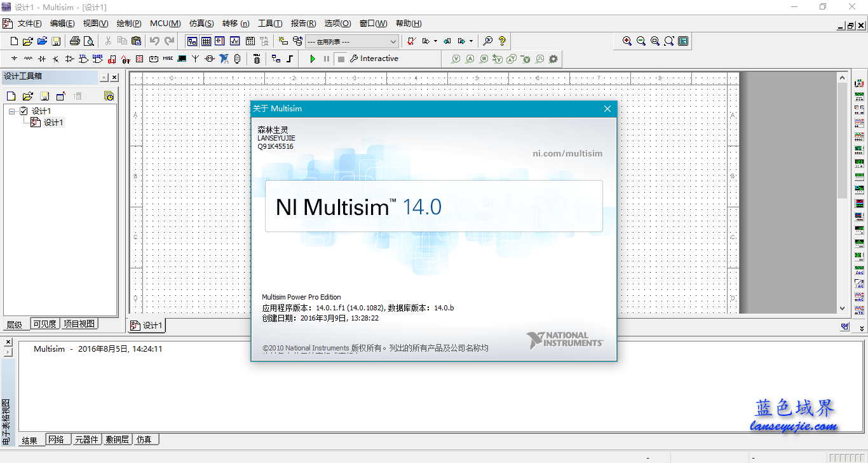Viewport: 868px width, 463px height.
Task: Click the Print icon in main toolbar
Action: 75,41
